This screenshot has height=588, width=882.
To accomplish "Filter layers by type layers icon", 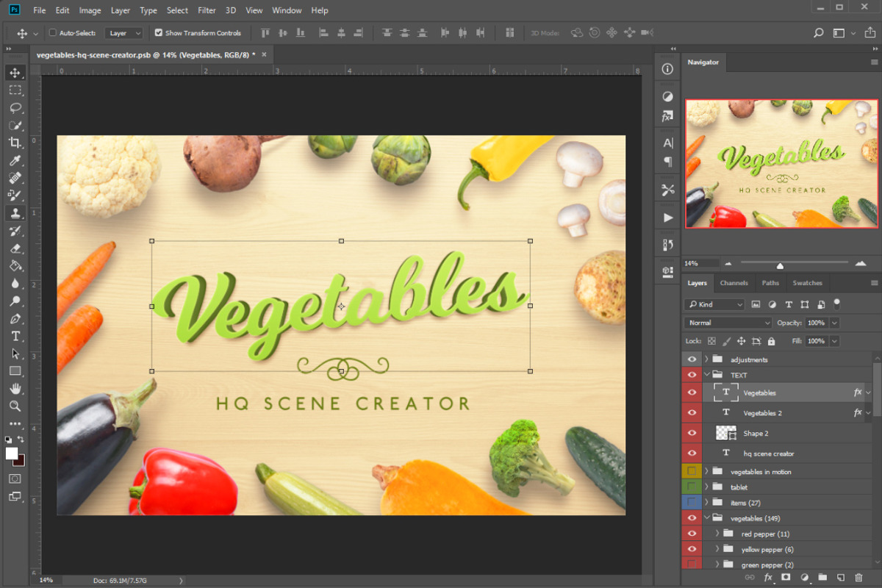I will [789, 304].
